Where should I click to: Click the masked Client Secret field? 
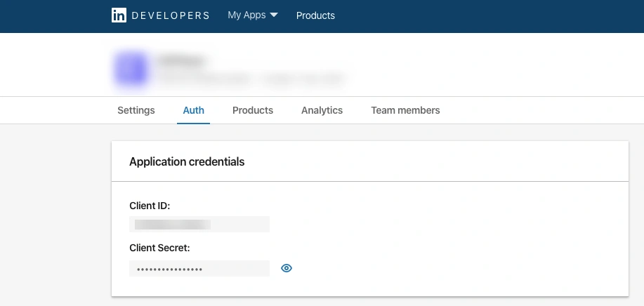tap(199, 269)
